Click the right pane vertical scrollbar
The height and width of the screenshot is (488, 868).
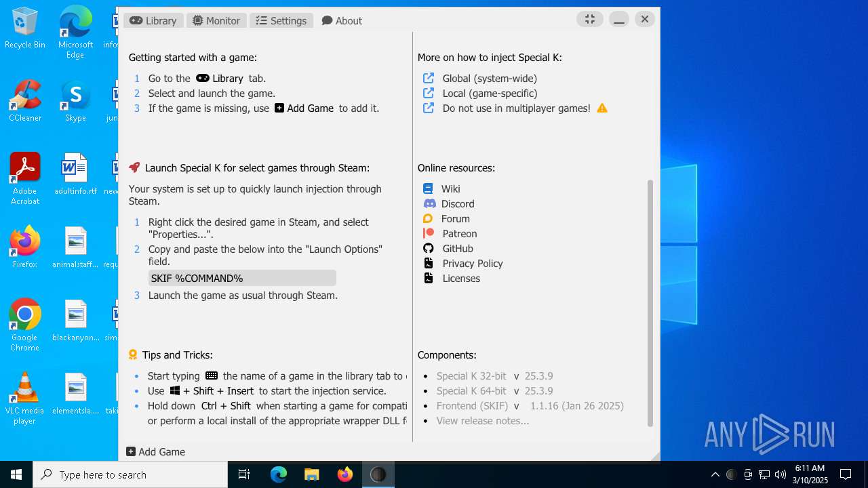click(x=650, y=303)
